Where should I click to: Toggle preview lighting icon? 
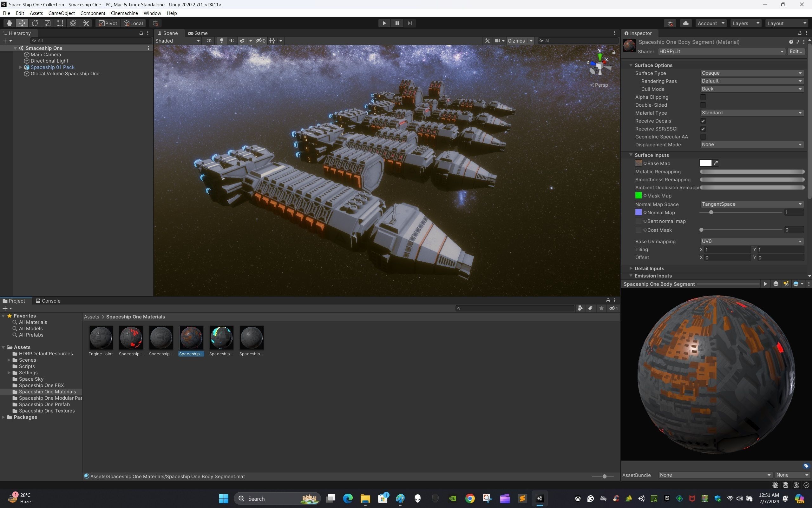(x=786, y=284)
